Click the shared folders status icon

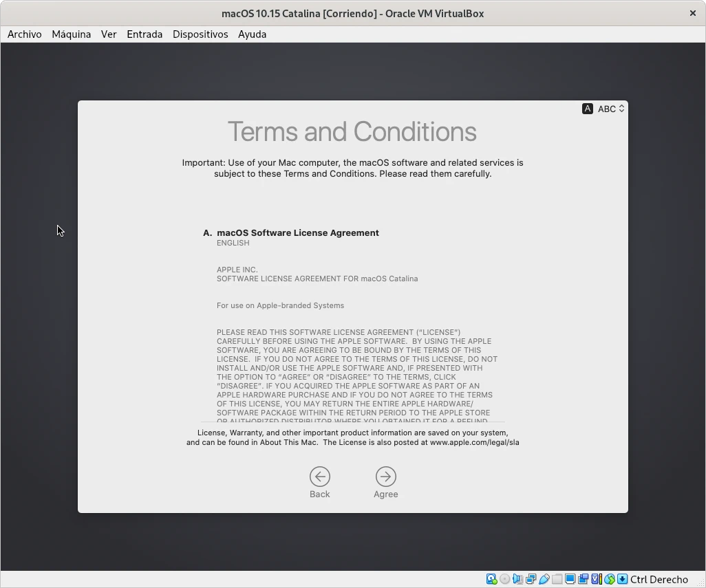click(557, 579)
